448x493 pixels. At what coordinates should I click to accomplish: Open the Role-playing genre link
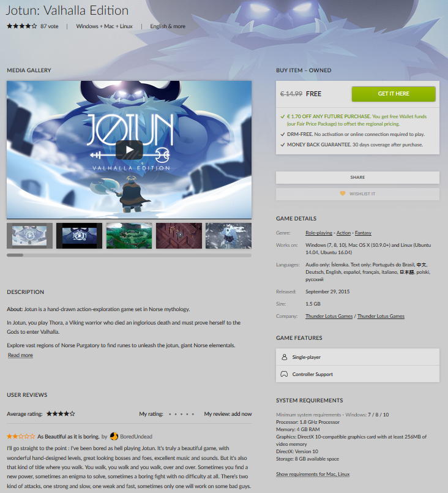coord(319,233)
